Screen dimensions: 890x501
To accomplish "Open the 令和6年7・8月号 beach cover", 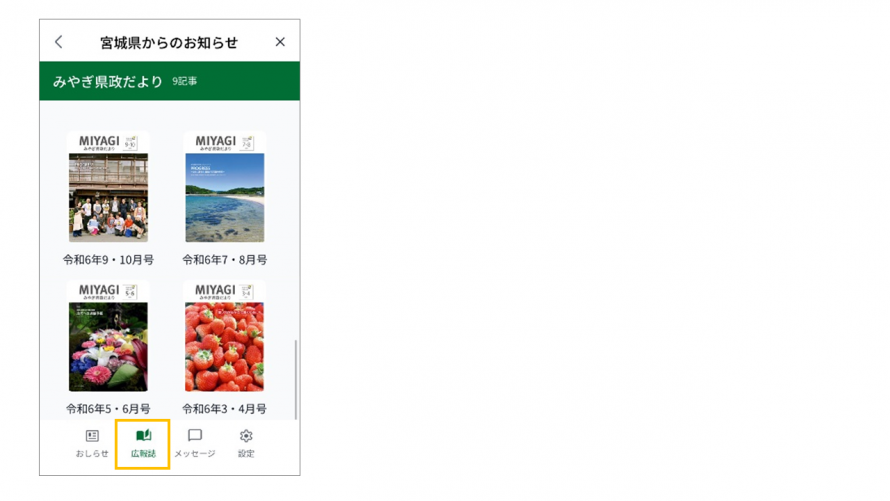I will tap(225, 187).
